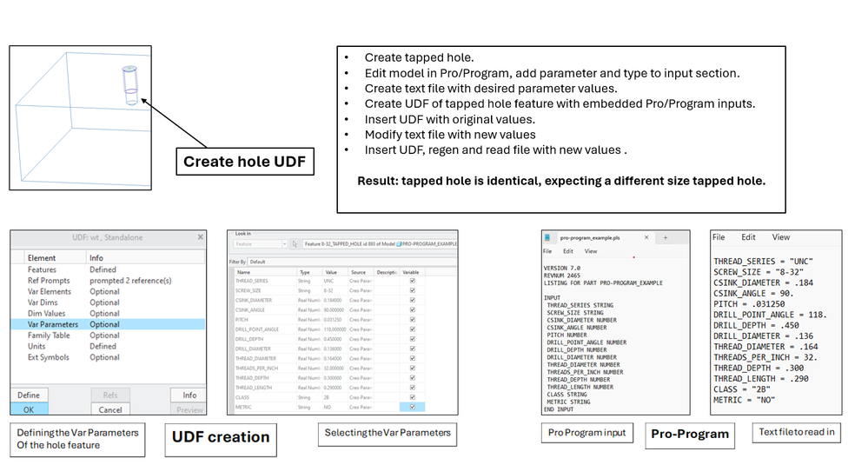Select the Units element row

(108, 346)
